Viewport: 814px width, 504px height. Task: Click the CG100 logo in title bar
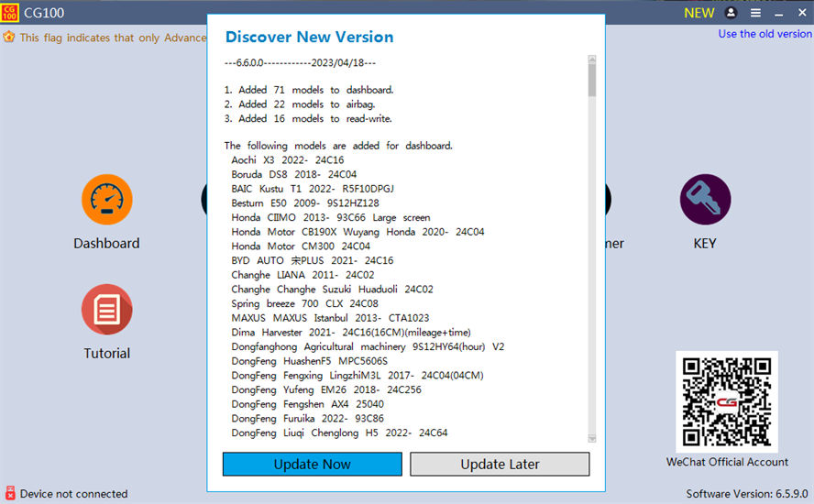(9, 12)
